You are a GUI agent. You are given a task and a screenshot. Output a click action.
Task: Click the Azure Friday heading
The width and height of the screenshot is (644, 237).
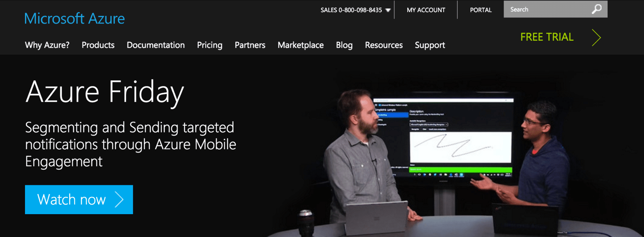tap(105, 92)
